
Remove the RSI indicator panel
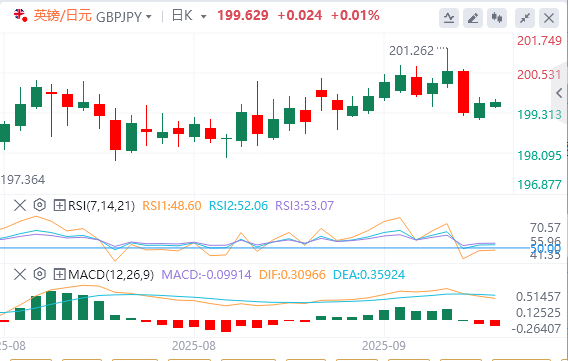20,205
